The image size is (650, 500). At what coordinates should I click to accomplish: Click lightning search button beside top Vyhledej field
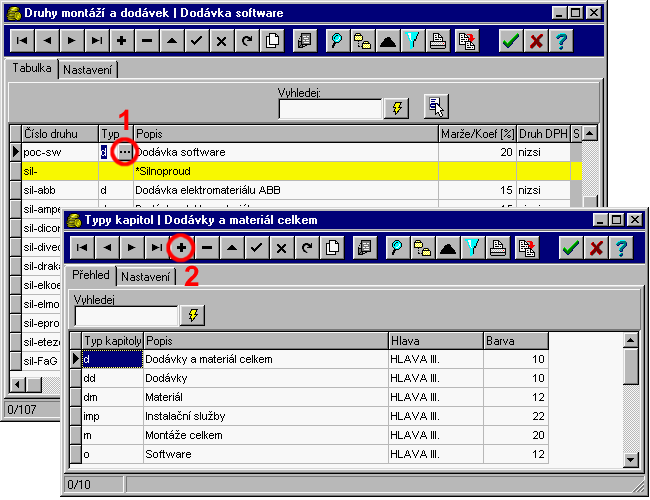pyautogui.click(x=398, y=108)
